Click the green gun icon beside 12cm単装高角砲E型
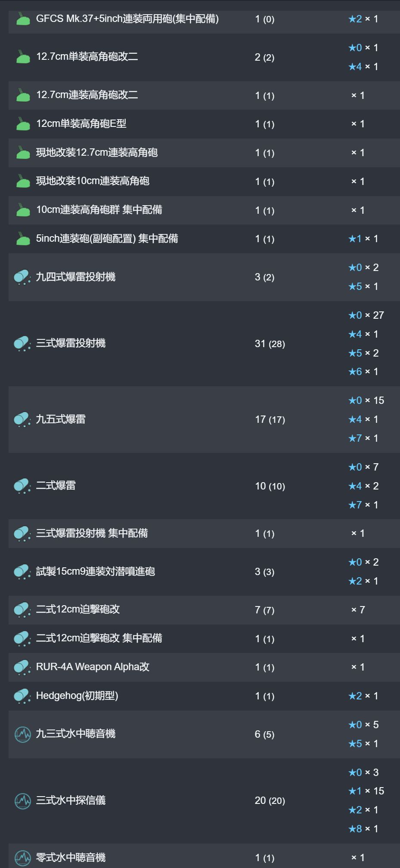Screen dimensions: 400x868 click(23, 124)
